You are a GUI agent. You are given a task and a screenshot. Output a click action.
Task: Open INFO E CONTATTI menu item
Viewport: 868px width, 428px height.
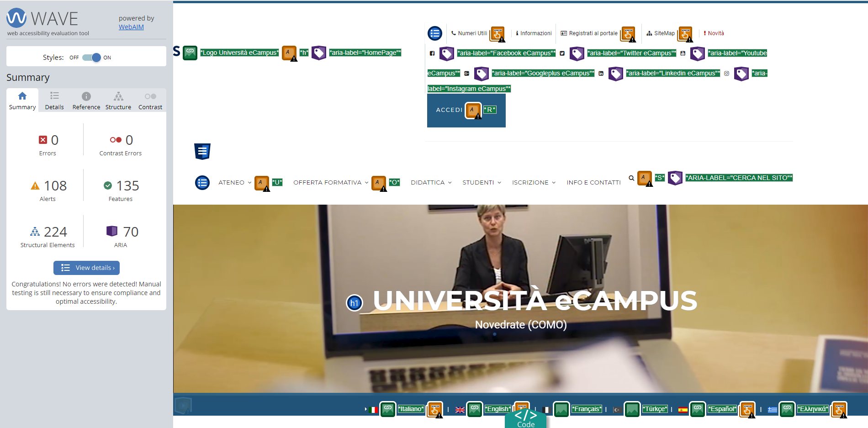[593, 182]
